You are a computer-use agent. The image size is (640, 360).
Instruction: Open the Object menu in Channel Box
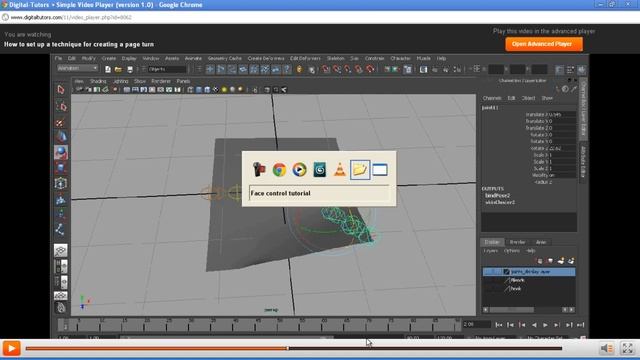(x=528, y=98)
